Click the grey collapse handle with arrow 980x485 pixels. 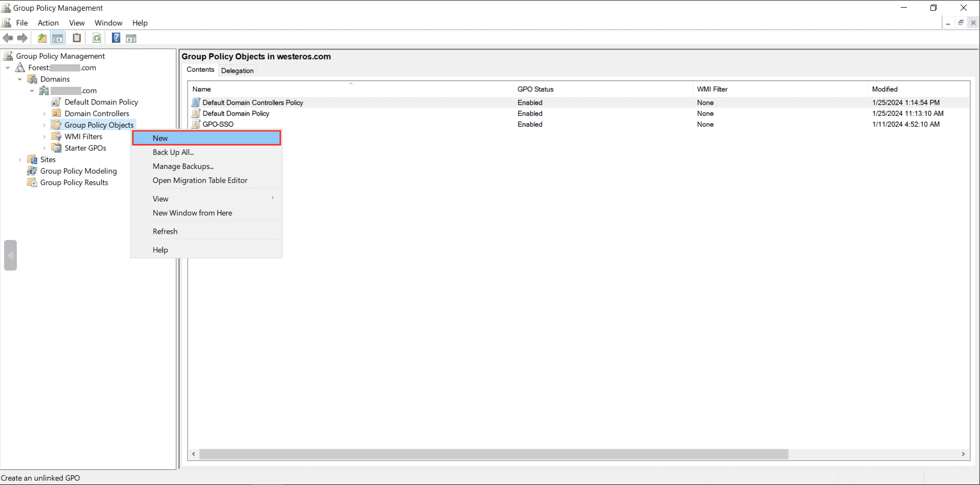10,255
